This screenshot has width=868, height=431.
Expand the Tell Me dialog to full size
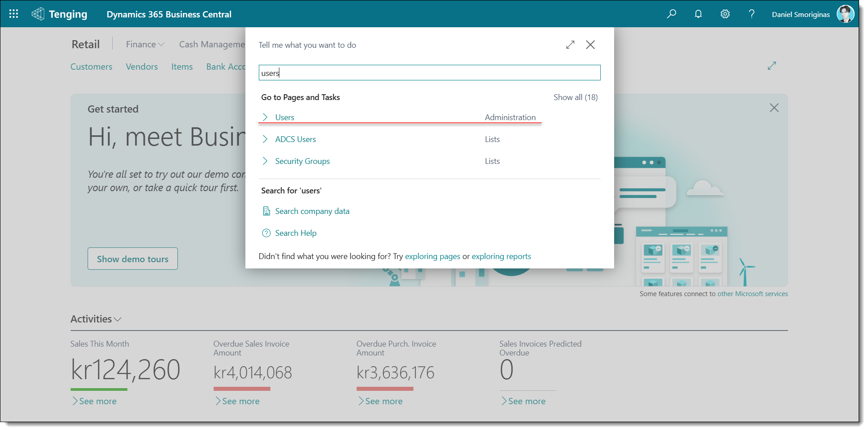[x=570, y=45]
